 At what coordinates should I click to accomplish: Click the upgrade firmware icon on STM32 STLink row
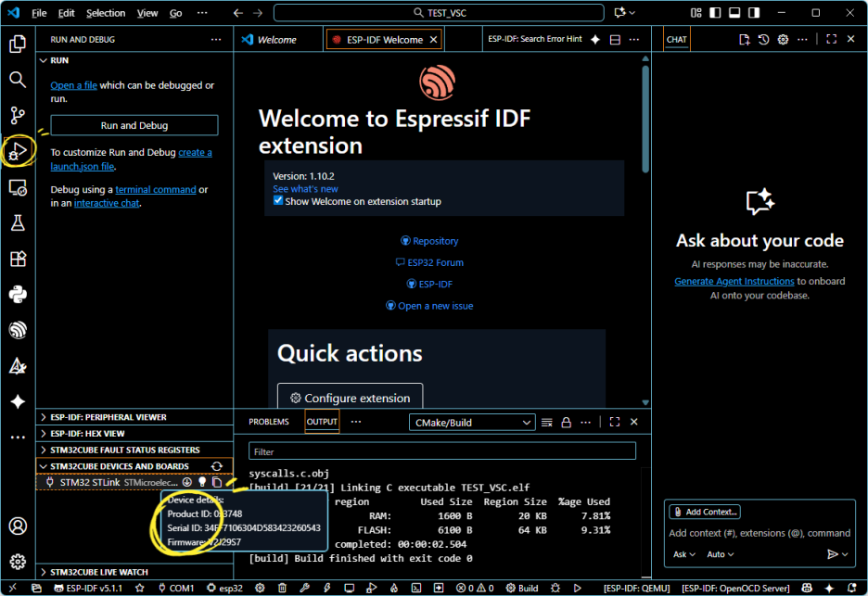point(187,482)
